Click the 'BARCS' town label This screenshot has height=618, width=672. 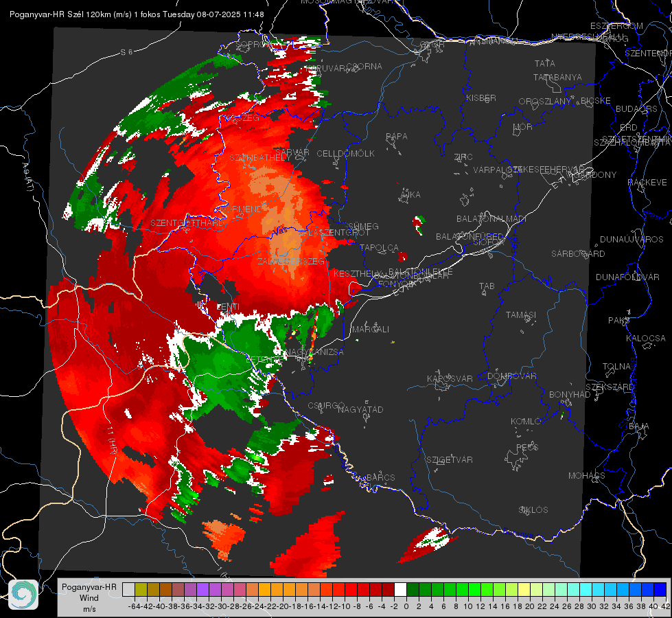(380, 477)
